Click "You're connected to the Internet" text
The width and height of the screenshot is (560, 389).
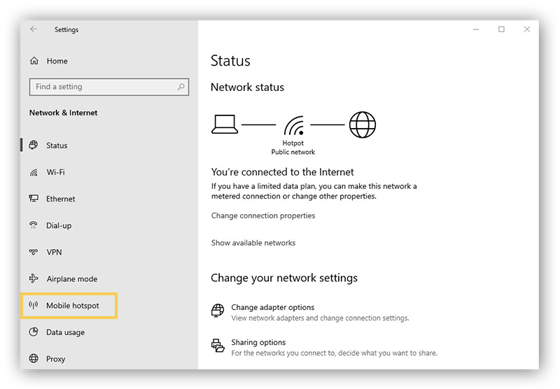click(x=282, y=172)
